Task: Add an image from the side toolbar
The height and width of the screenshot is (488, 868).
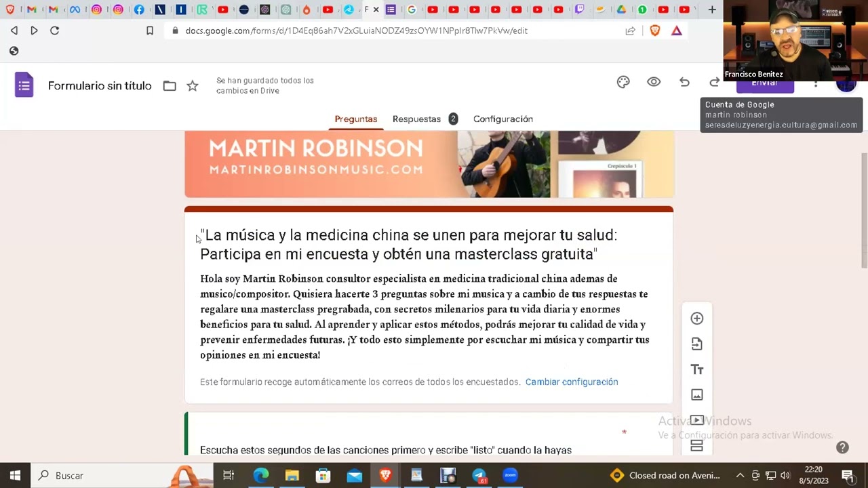Action: point(696,394)
